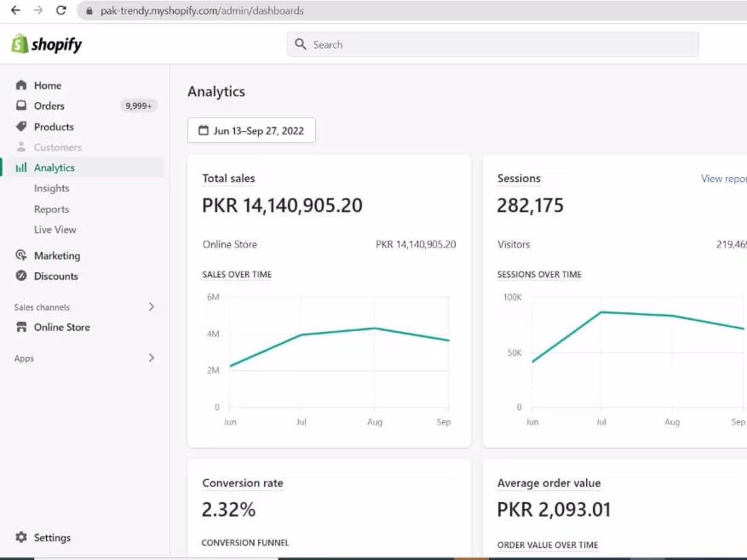Screen dimensions: 747x560
Task: Click the Conversion rate card title
Action: (x=242, y=483)
